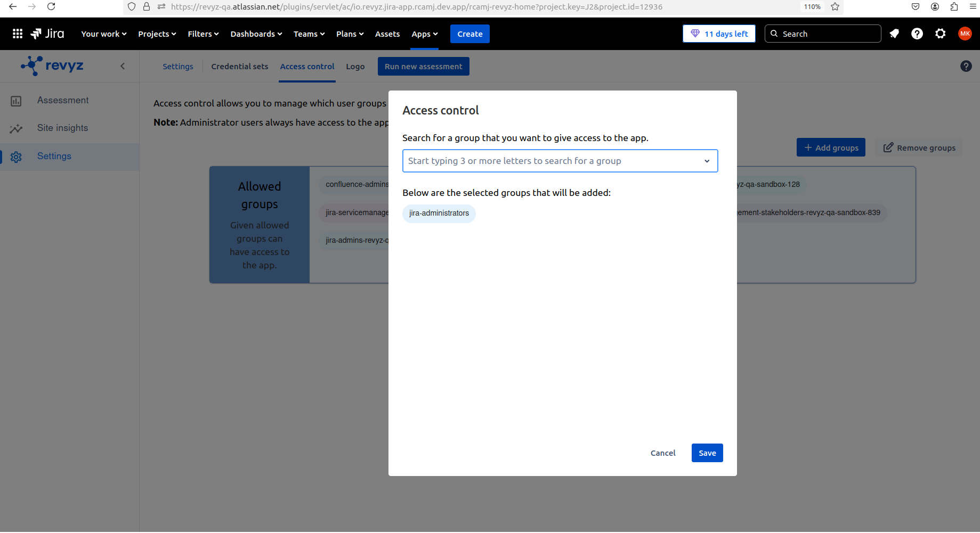Screen dimensions: 980x533
Task: Expand Teams menu
Action: point(309,34)
